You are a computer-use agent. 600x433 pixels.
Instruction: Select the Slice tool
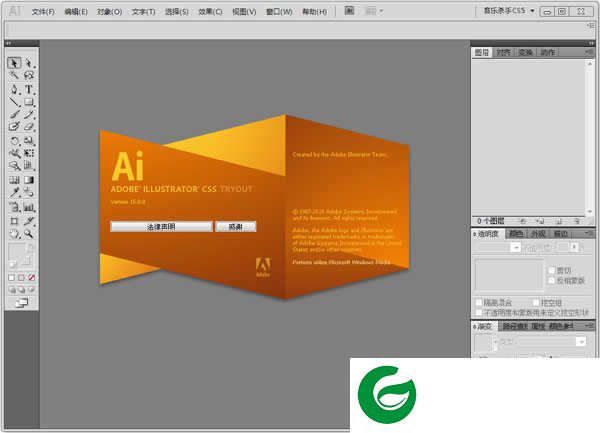pos(29,221)
